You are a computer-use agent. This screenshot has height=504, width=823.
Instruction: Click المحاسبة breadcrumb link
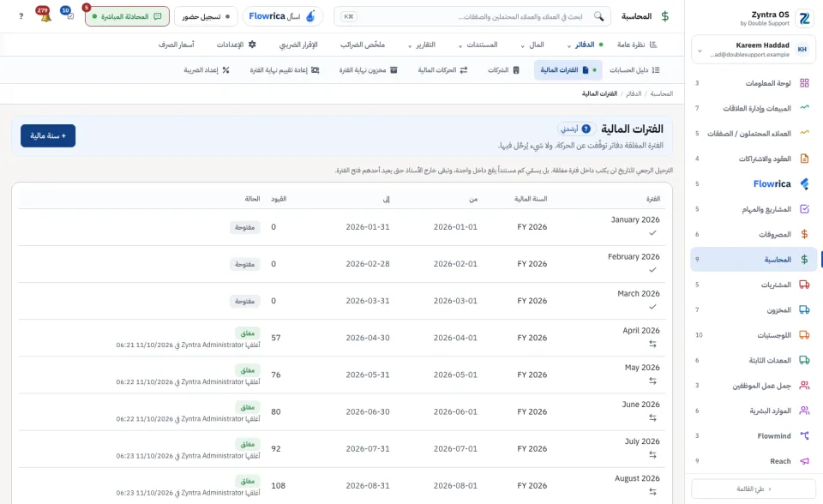click(x=661, y=93)
